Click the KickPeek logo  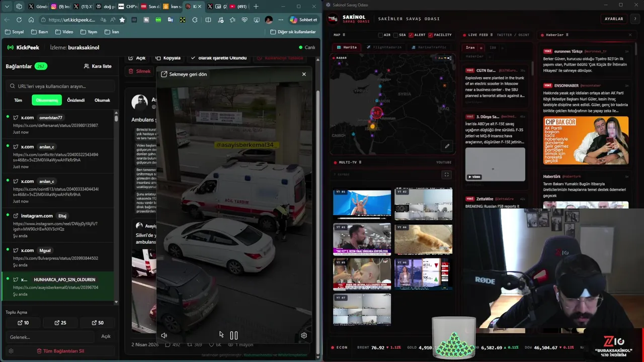coord(23,47)
